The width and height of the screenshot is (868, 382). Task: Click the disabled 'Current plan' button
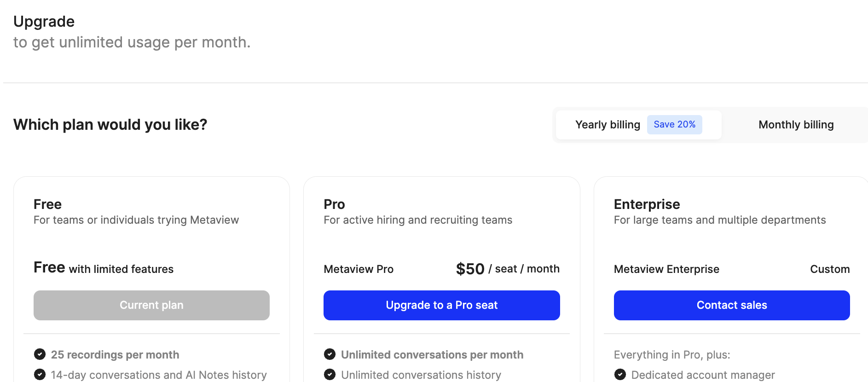(151, 305)
